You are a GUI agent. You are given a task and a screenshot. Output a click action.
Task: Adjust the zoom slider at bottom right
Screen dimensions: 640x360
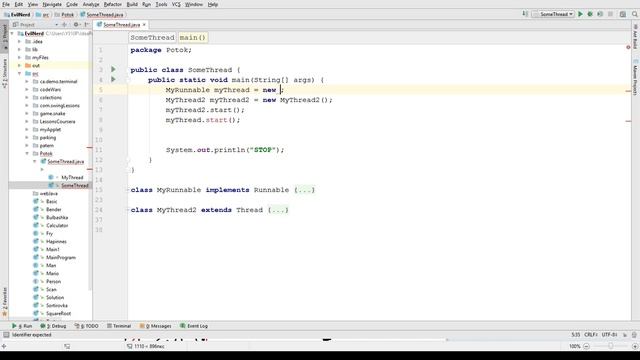(611, 346)
